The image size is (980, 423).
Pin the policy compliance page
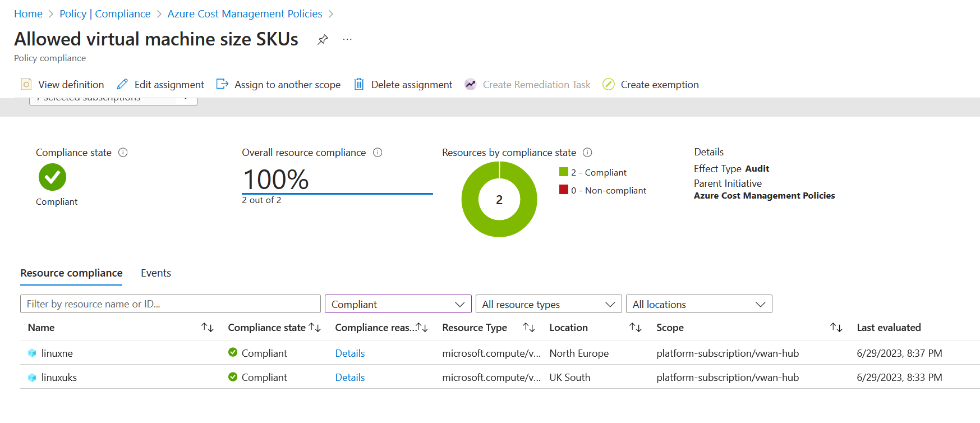point(323,40)
